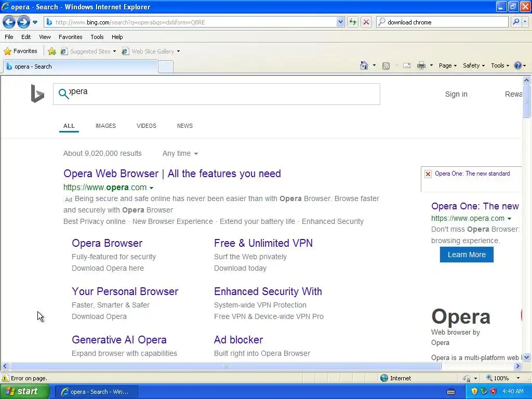The image size is (532, 399).
Task: Open the 'Any time' filter dropdown
Action: coord(180,153)
